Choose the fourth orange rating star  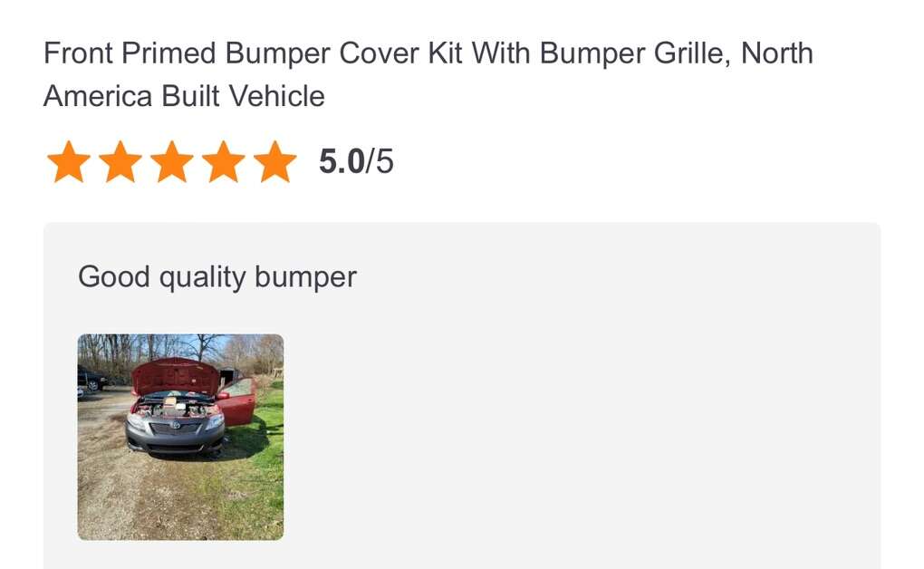pyautogui.click(x=224, y=162)
